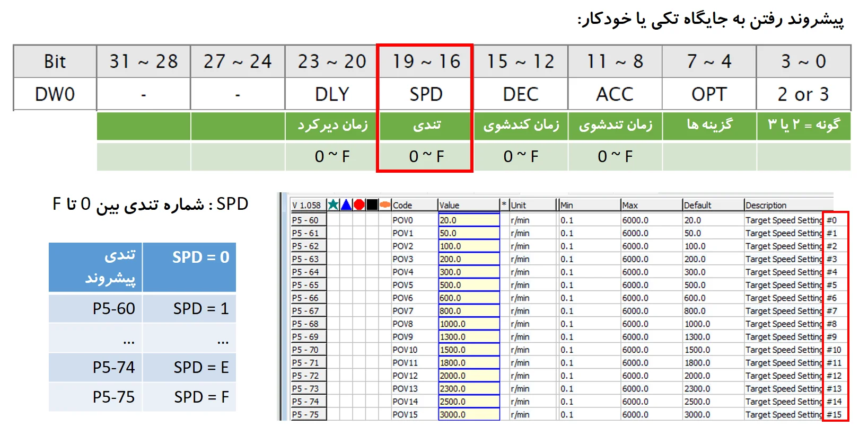Click the Value cell for POV0
The width and height of the screenshot is (868, 436).
[469, 220]
